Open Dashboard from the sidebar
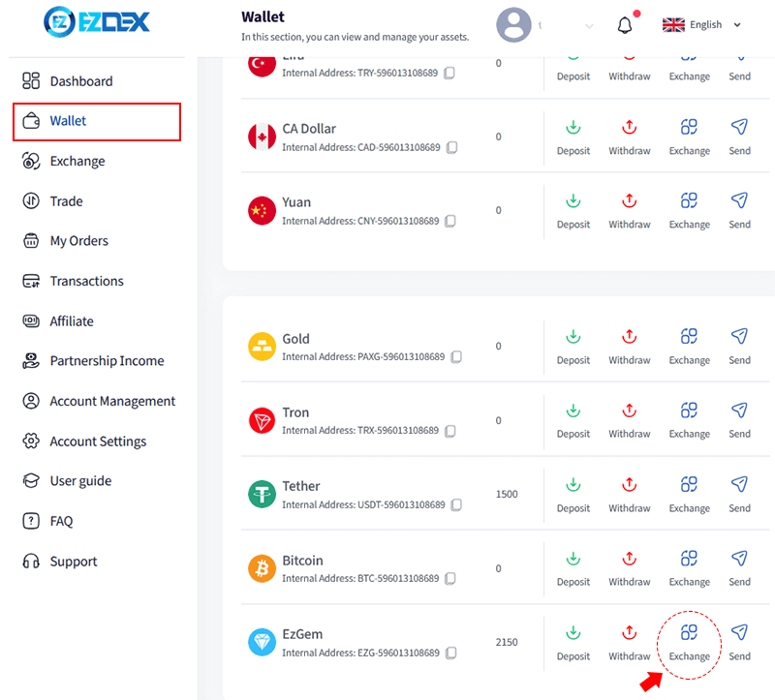This screenshot has height=700, width=775. [x=80, y=81]
